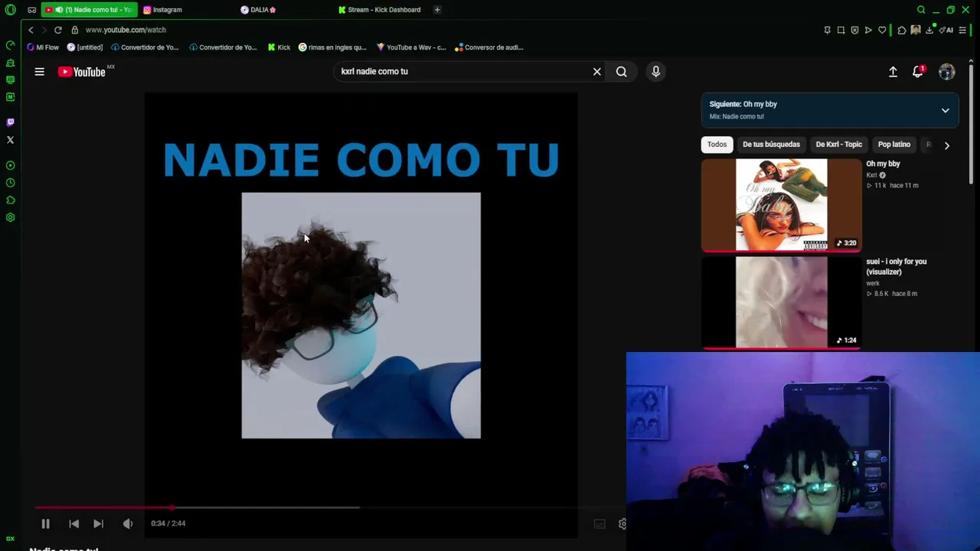Open the 'Mi Flow' bookmark
Viewport: 980px width, 551px height.
[43, 47]
